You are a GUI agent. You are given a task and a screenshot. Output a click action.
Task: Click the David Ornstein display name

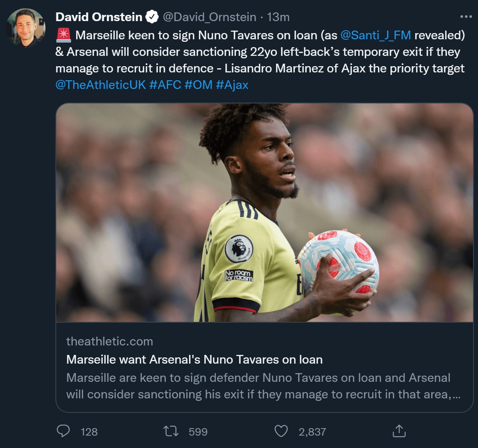point(99,17)
